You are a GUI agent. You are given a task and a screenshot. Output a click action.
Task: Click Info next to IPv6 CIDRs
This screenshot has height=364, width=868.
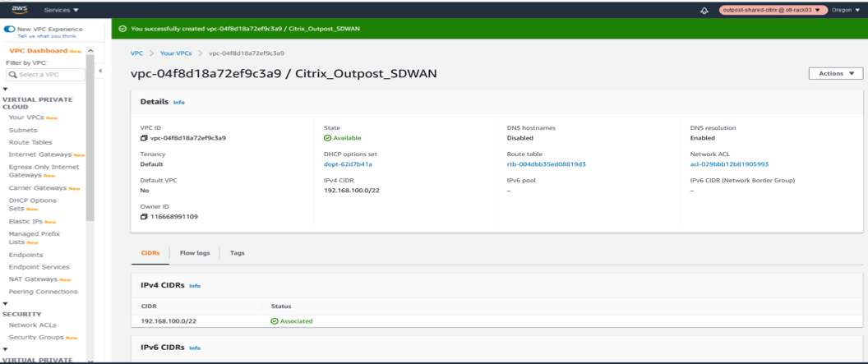(195, 348)
